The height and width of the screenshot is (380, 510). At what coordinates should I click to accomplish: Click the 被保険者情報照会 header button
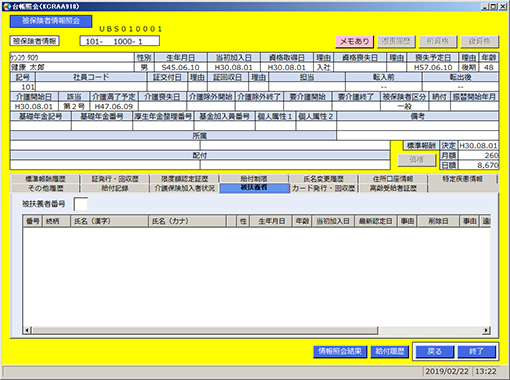click(x=51, y=21)
